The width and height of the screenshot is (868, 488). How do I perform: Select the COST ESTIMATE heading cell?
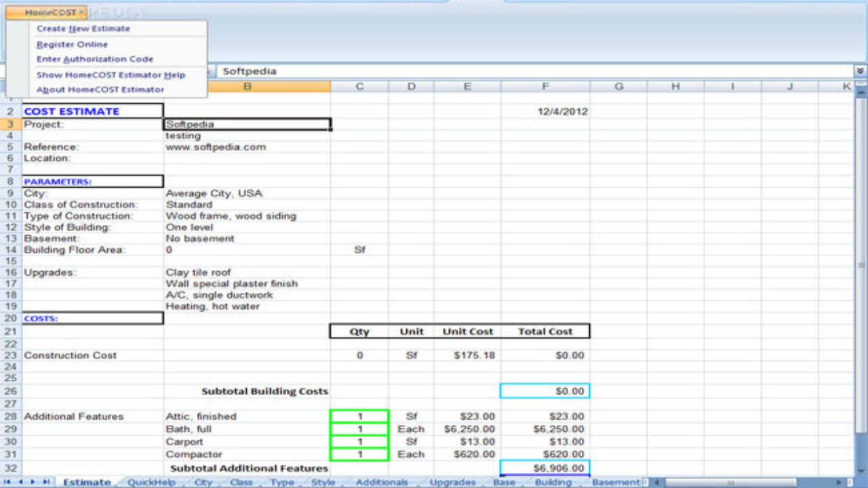coord(92,111)
